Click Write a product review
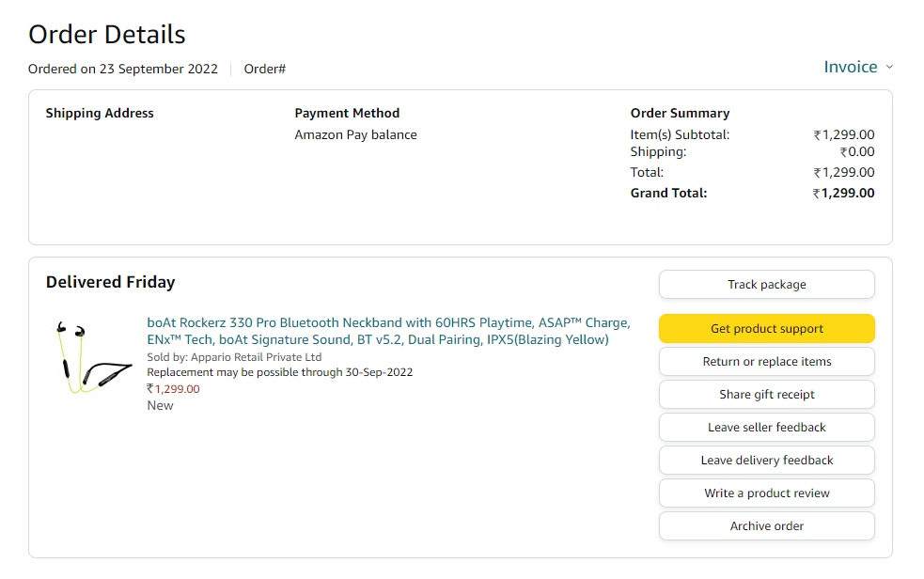The width and height of the screenshot is (924, 579). click(x=766, y=493)
